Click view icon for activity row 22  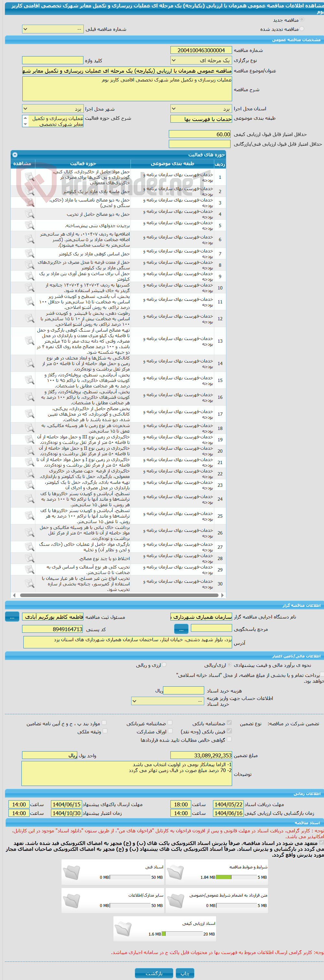coord(29,474)
